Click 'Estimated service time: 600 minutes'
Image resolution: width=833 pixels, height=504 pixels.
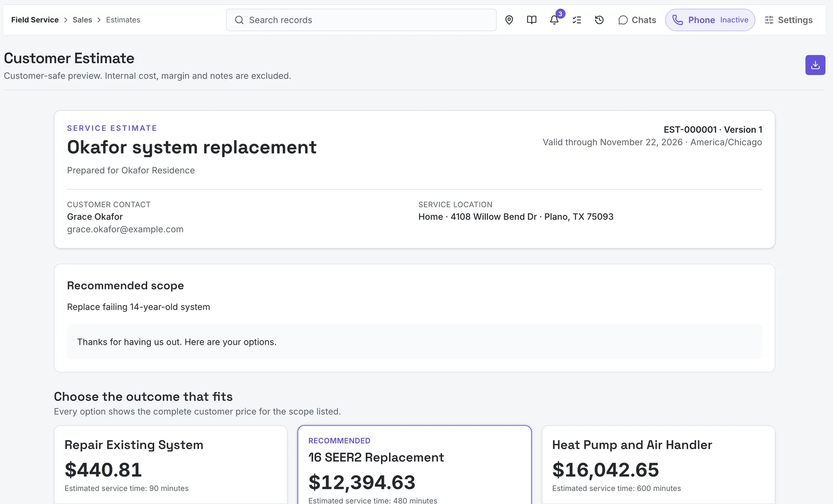[616, 488]
